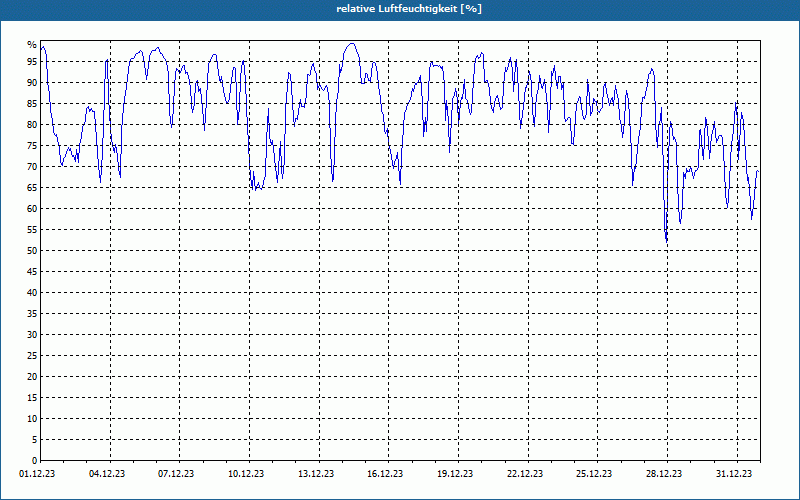800x500 pixels.
Task: Select the date label 31.12.23
Action: (734, 474)
